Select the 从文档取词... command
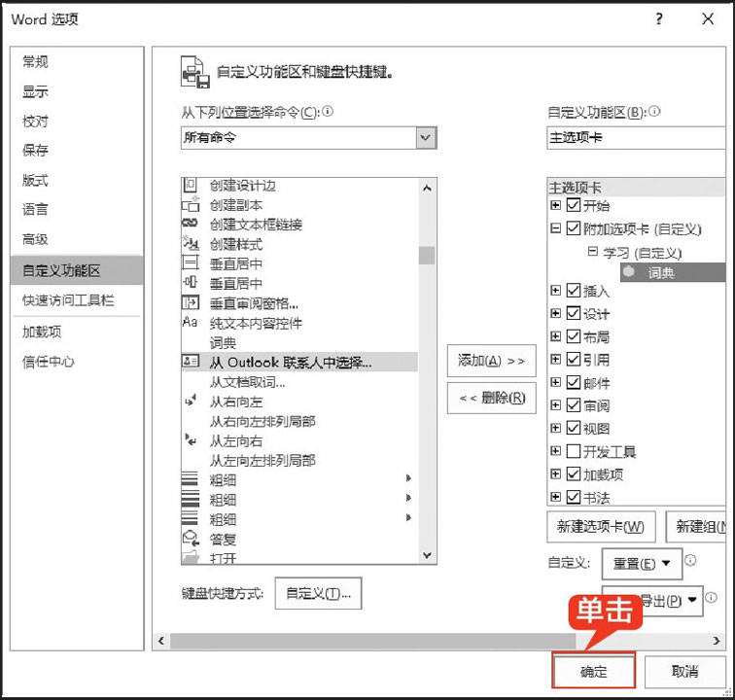Viewport: 735px width, 700px height. click(299, 382)
